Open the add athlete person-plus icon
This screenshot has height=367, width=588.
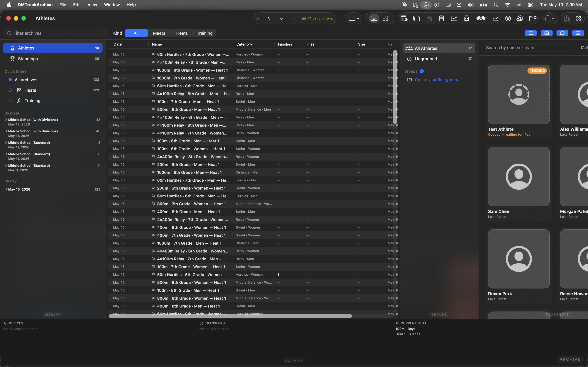pyautogui.click(x=520, y=19)
